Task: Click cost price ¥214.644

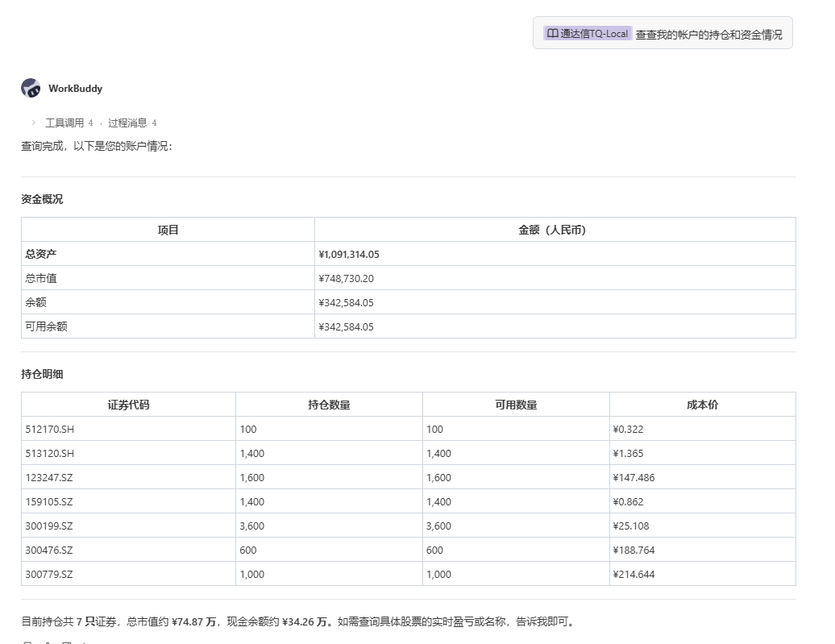Action: click(634, 574)
